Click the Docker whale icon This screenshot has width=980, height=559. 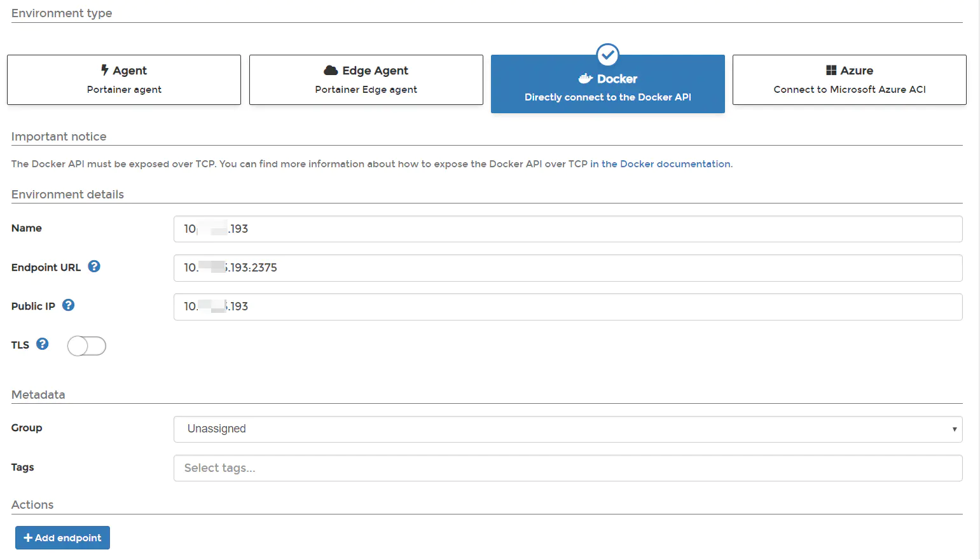[586, 79]
